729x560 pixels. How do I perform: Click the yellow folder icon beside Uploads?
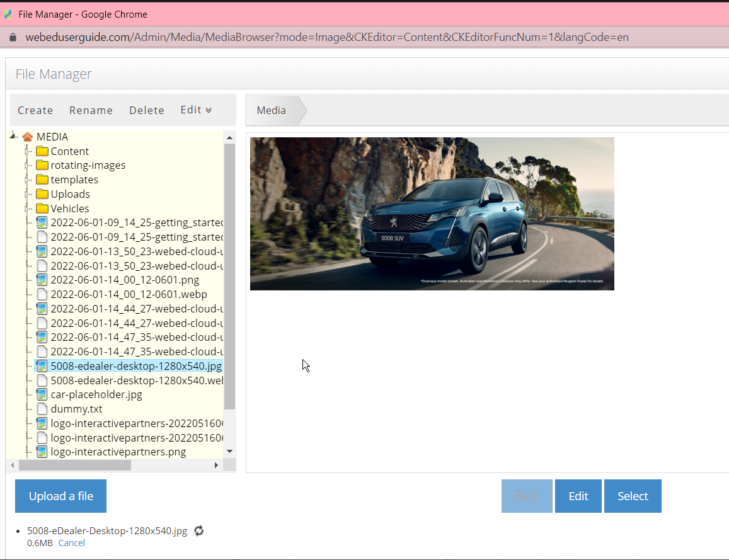coord(41,194)
